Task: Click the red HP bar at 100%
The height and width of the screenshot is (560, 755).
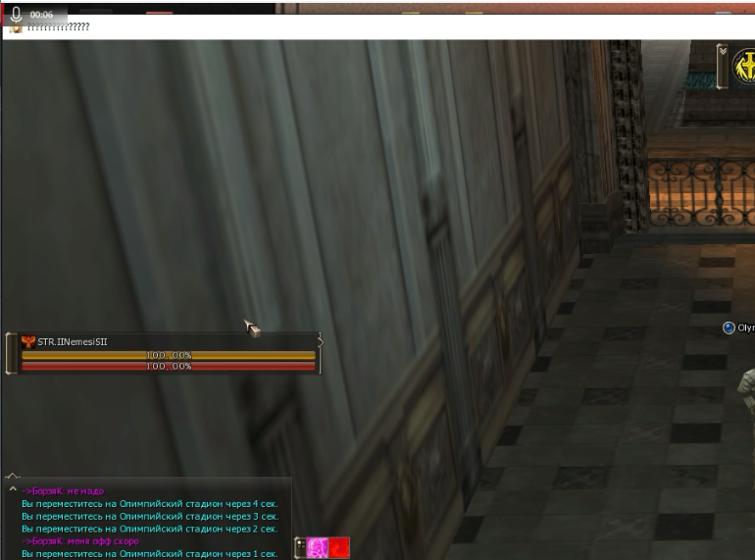Action: [x=169, y=366]
